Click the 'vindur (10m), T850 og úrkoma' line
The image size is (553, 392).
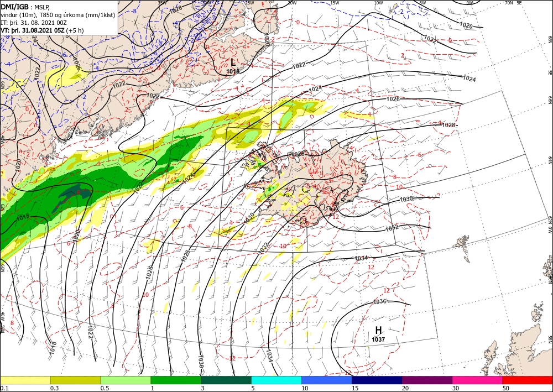(x=58, y=14)
